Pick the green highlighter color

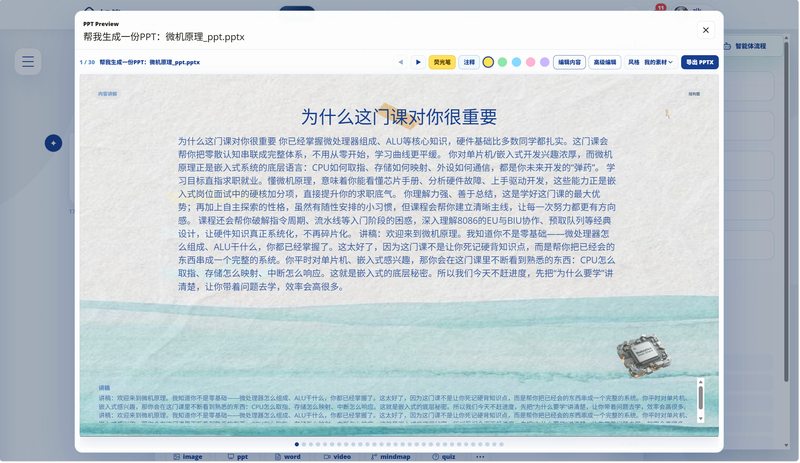point(503,62)
